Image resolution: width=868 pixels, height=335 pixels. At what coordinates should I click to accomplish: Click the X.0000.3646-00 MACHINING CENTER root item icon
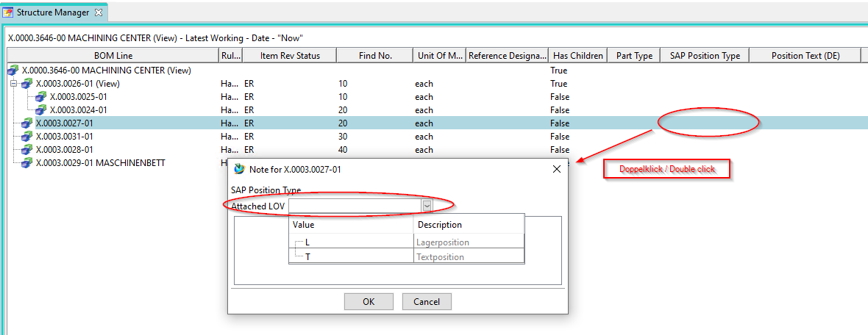tap(13, 71)
